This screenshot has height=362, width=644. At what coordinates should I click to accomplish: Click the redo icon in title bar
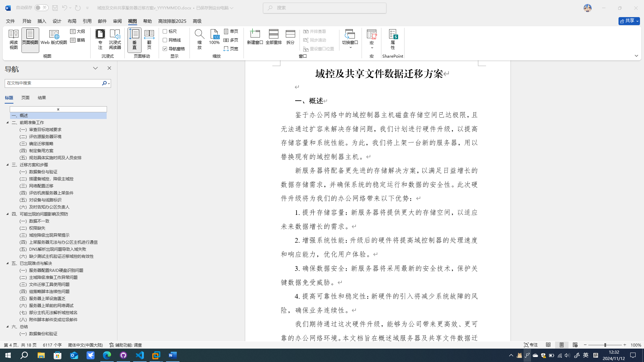pyautogui.click(x=78, y=8)
